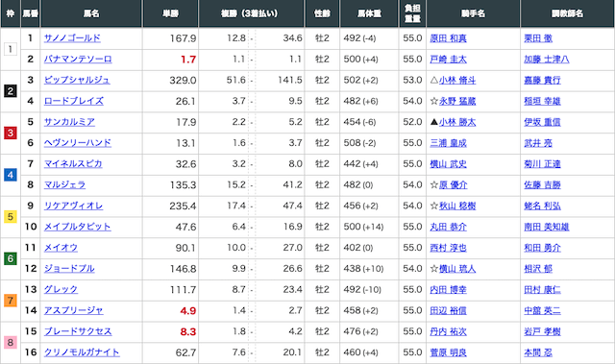Open horse link マルジェラ
The width and height of the screenshot is (615, 364).
click(64, 184)
